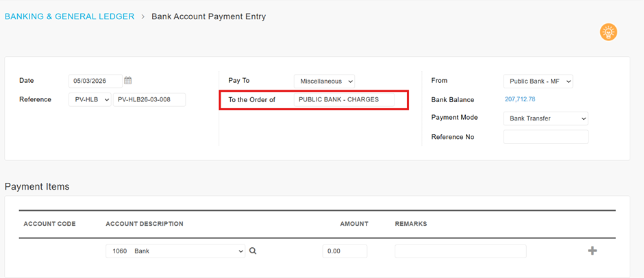Focus the PV-HLB26-03-008 reference field

(x=149, y=100)
